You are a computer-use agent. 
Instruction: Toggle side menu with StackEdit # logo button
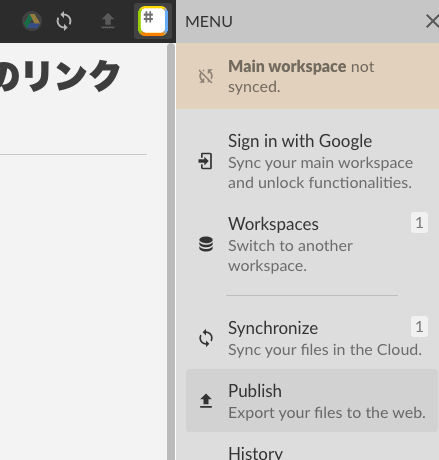click(153, 21)
